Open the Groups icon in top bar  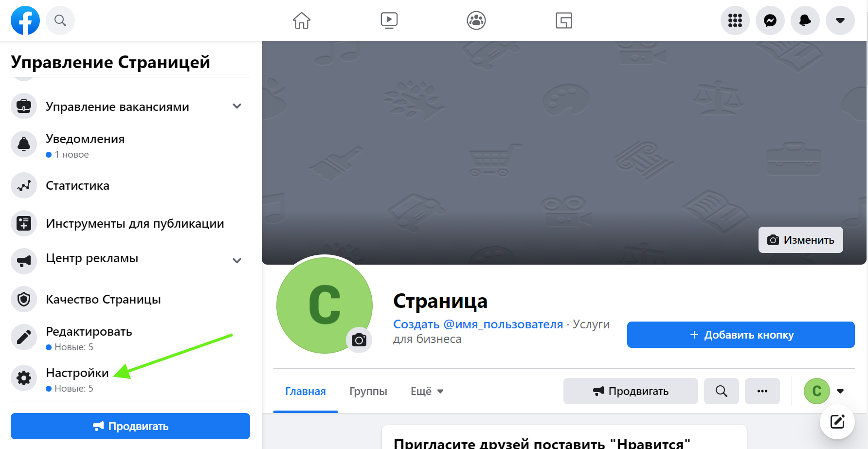tap(476, 20)
